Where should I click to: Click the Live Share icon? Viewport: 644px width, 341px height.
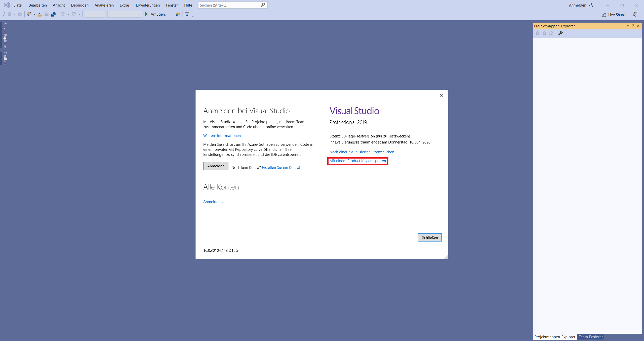pos(604,15)
